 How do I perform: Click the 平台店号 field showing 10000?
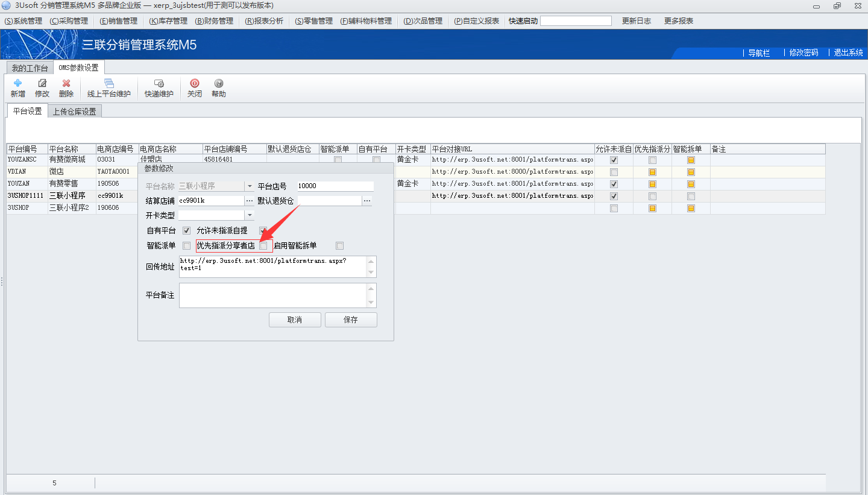coord(335,186)
